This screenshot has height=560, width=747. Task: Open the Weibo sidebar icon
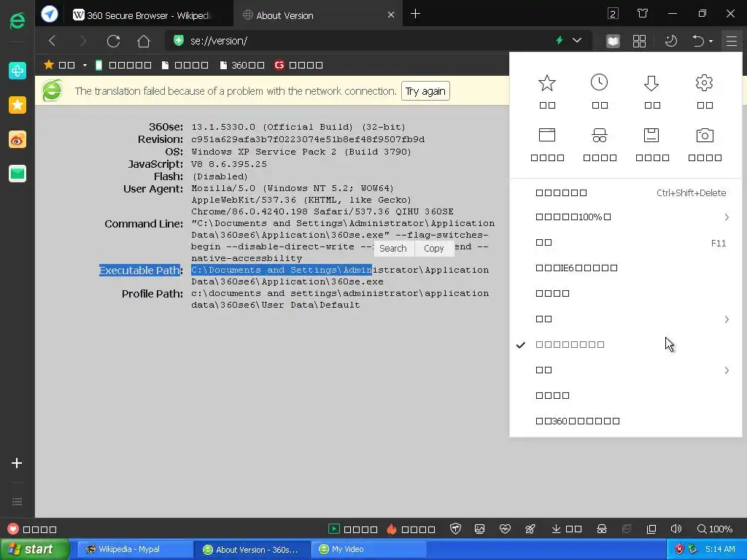click(18, 139)
